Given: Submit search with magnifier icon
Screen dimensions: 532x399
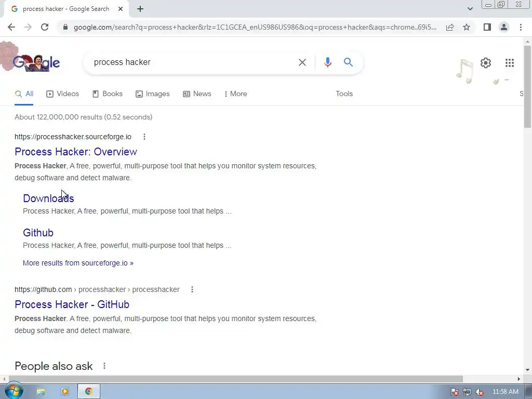Looking at the screenshot, I should coord(348,62).
